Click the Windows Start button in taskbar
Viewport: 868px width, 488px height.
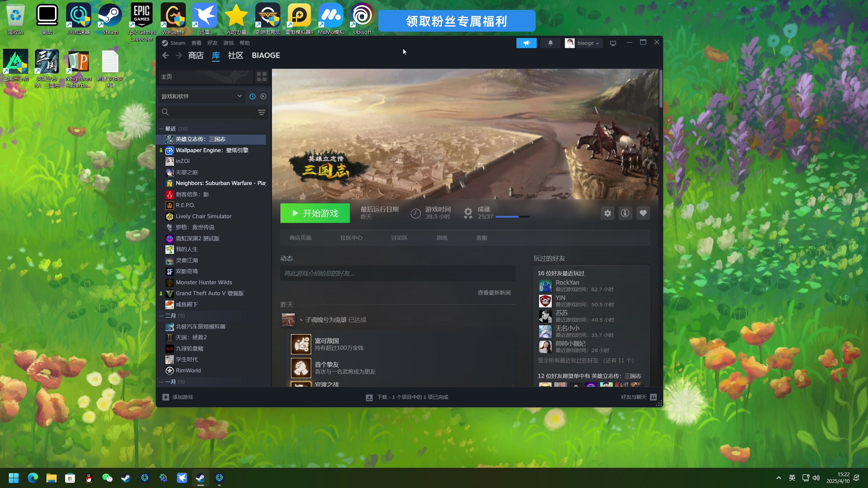click(x=14, y=478)
